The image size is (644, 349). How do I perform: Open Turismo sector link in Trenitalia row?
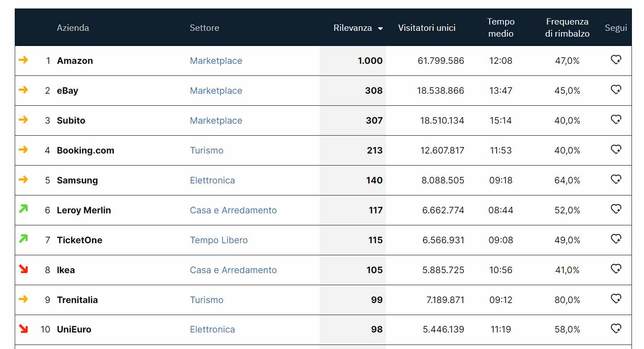click(207, 300)
